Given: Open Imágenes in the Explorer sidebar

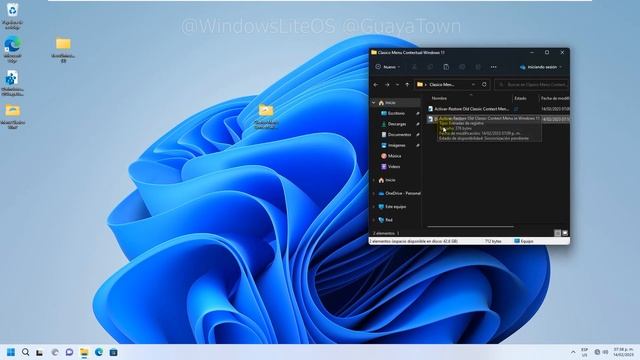Looking at the screenshot, I should pos(396,145).
